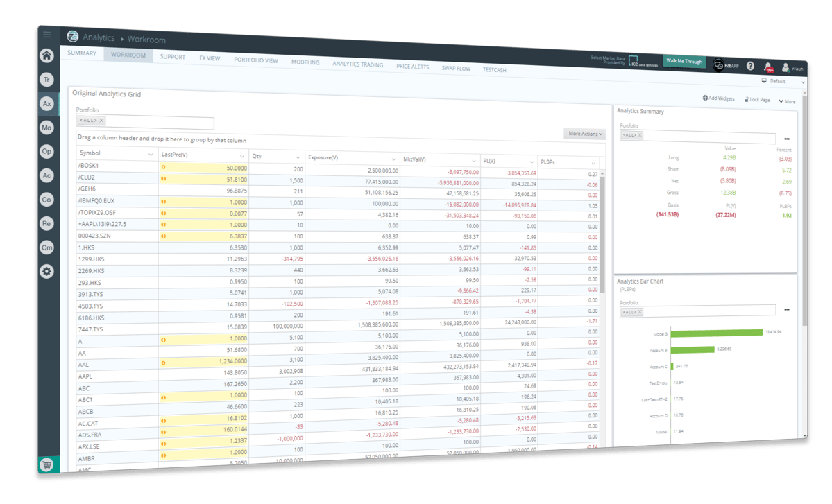Toggle Lock Page

click(756, 100)
